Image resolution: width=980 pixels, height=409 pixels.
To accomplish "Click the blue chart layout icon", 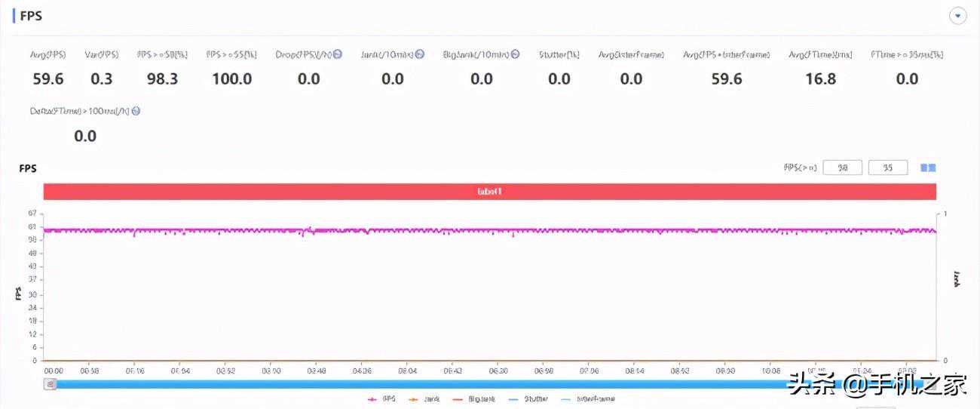I will coord(928,168).
